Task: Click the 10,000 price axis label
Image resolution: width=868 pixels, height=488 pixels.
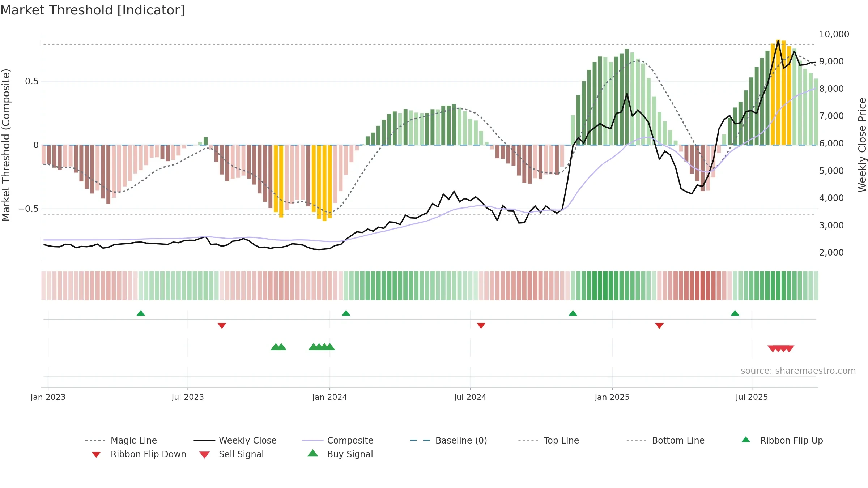Action: pyautogui.click(x=834, y=34)
